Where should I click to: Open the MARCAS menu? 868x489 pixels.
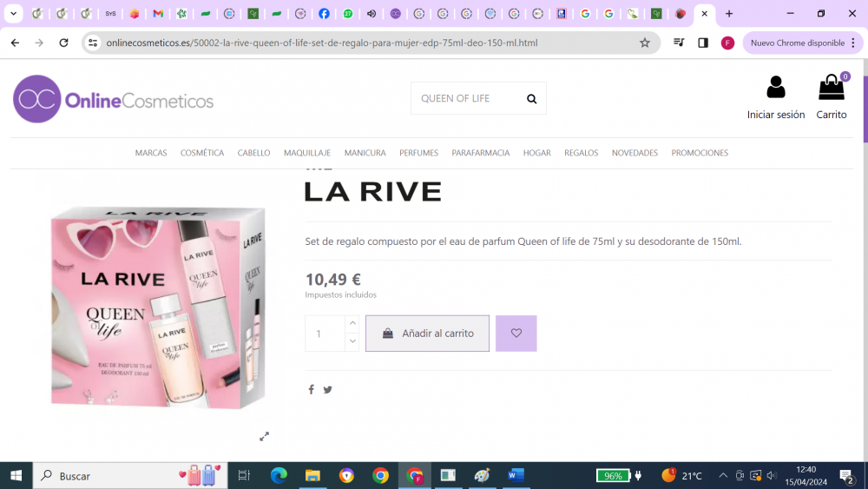click(x=151, y=153)
